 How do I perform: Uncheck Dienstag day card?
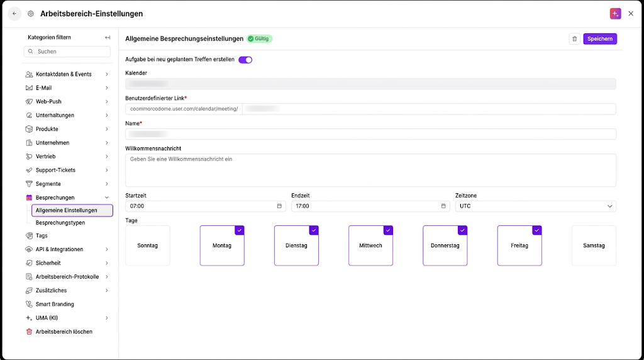297,245
